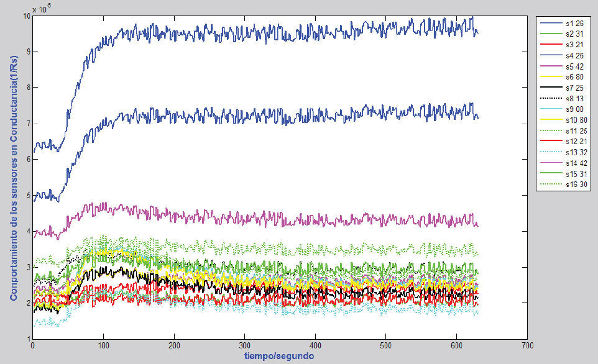Select legend entry 's5 42'
The height and width of the screenshot is (364, 598).
(x=573, y=66)
